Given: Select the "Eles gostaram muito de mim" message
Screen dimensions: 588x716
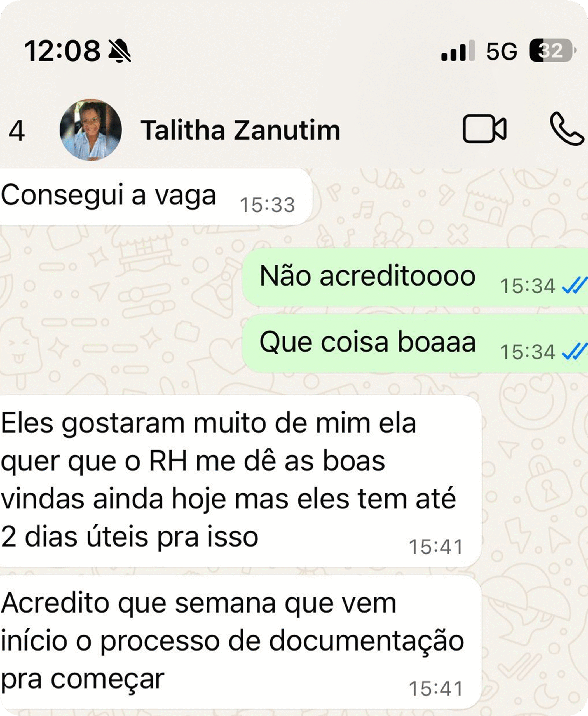Looking at the screenshot, I should point(240,481).
